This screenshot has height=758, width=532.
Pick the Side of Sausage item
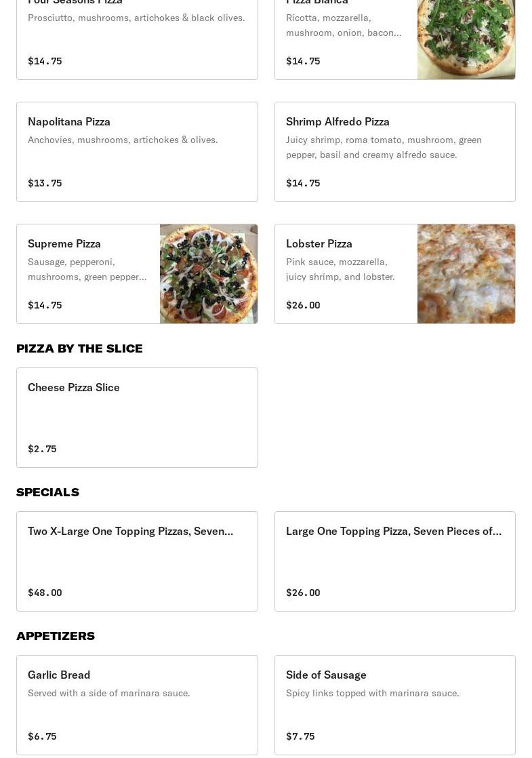(394, 705)
